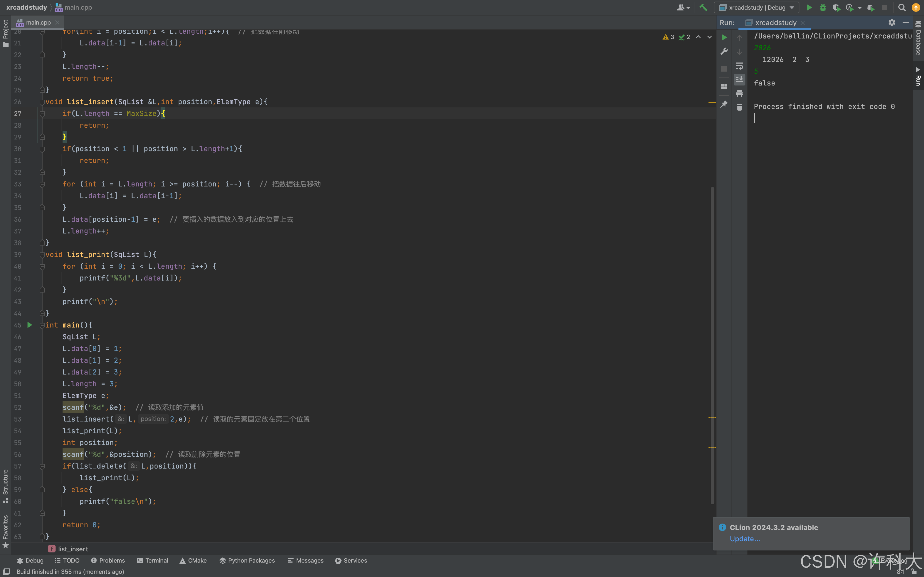Toggle the Pin Tab icon
The height and width of the screenshot is (577, 924).
coord(724,104)
